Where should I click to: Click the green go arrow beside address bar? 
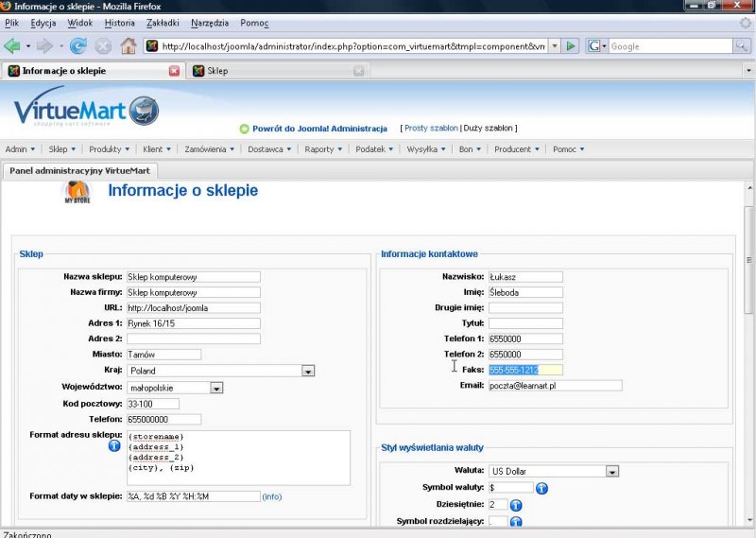click(x=572, y=45)
